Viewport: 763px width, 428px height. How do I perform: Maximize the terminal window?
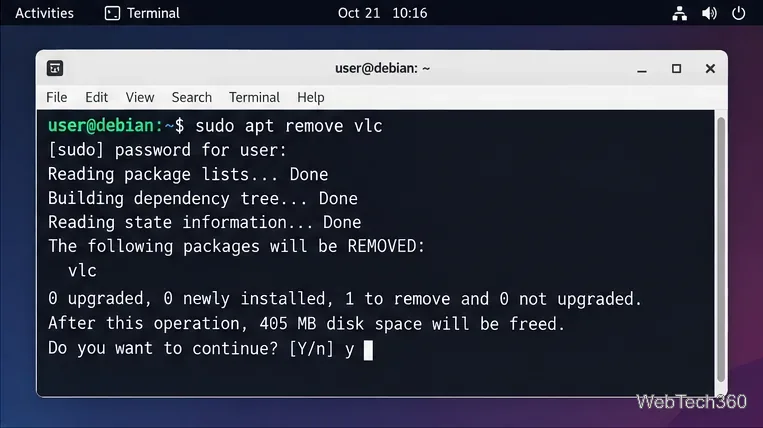pos(676,69)
